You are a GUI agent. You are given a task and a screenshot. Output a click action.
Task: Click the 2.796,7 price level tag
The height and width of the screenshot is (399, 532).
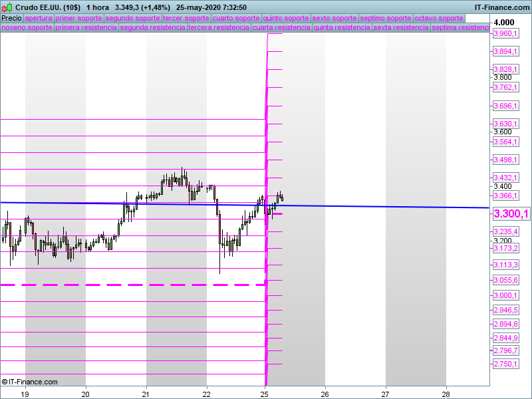pyautogui.click(x=505, y=350)
